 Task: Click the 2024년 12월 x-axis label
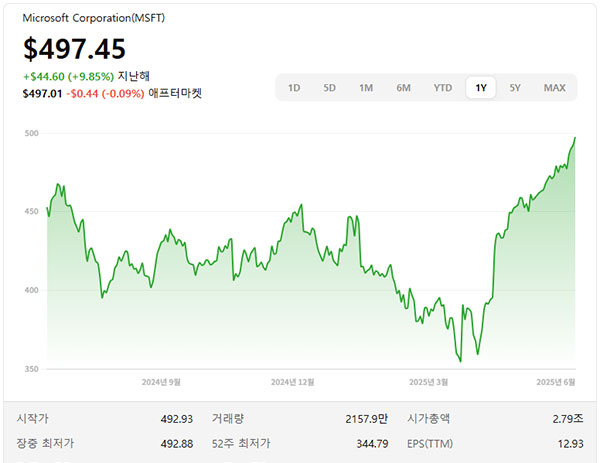pyautogui.click(x=293, y=382)
